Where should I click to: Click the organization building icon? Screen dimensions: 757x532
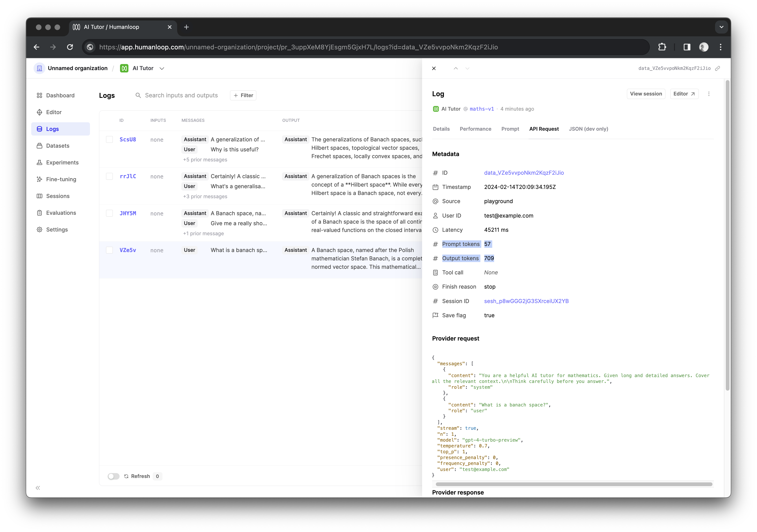point(39,68)
